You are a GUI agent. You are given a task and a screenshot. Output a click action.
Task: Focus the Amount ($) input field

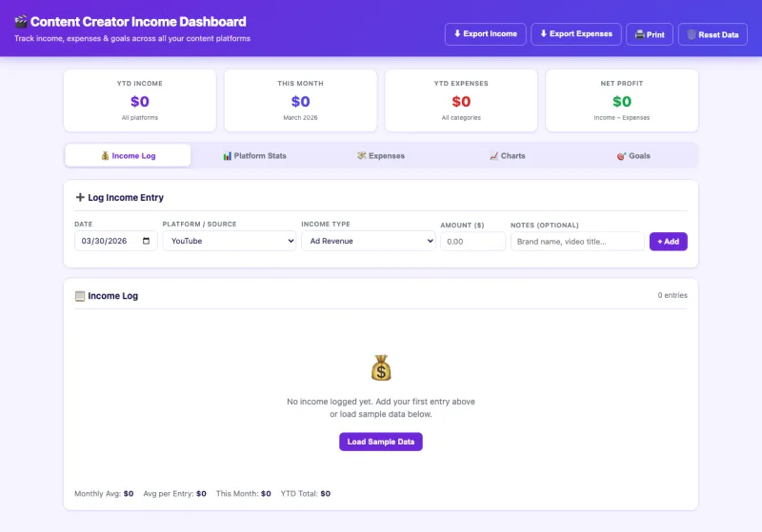472,242
